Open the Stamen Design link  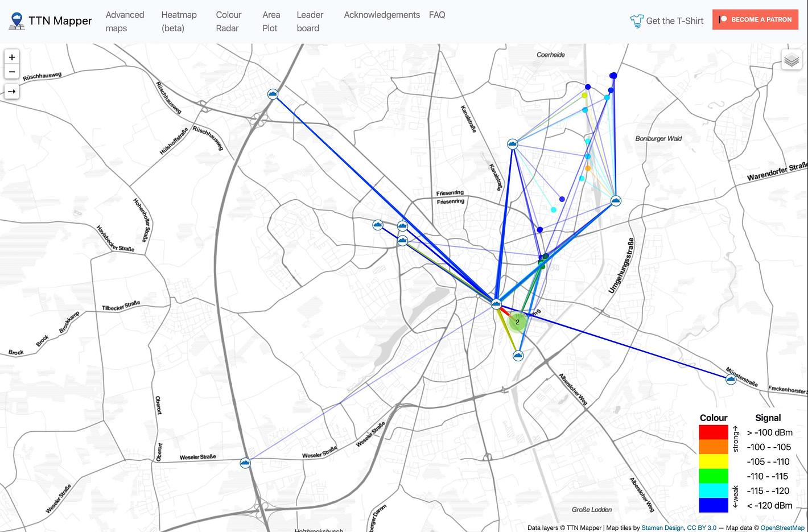pos(662,527)
